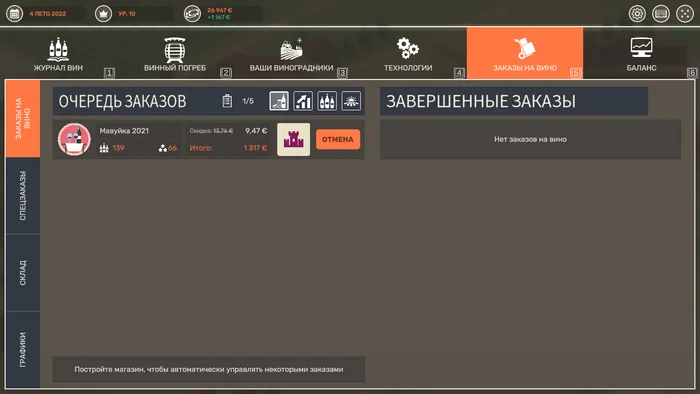Open Спецзаказы side tab

pos(23,195)
